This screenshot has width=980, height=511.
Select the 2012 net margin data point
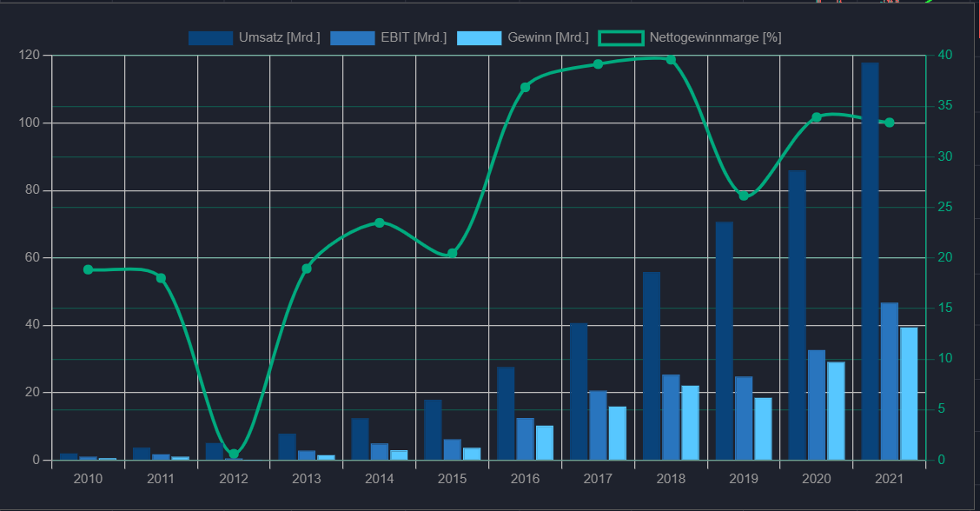point(234,455)
